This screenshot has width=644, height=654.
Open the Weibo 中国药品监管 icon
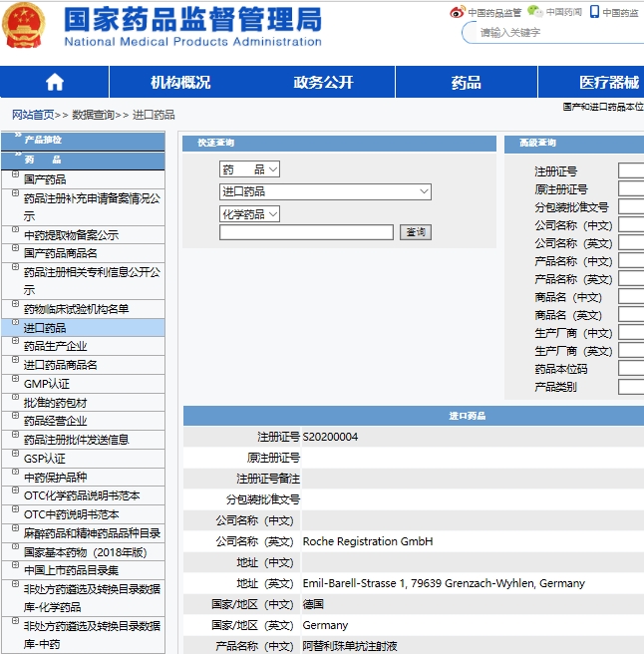457,12
